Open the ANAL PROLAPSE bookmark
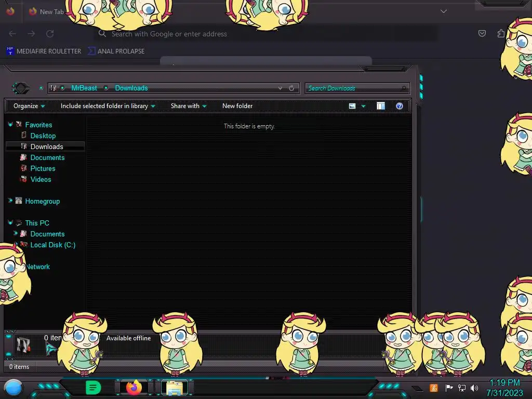The image size is (532, 399). point(116,51)
